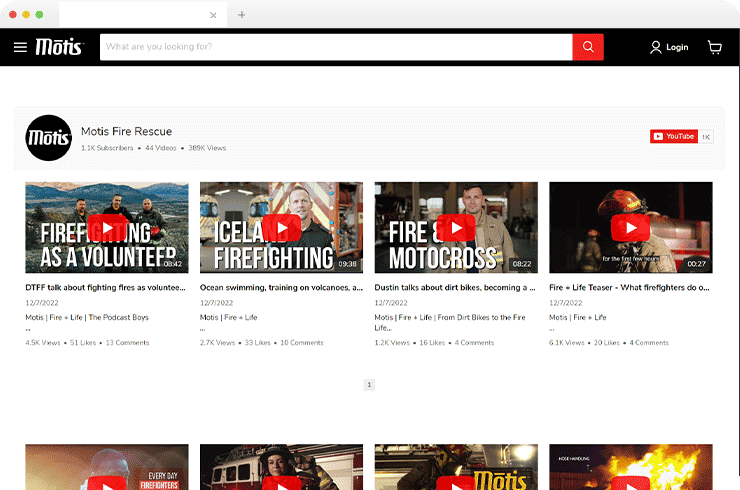Open 'Dustin talks about dirt bikes' title
The height and width of the screenshot is (490, 740).
pos(455,287)
